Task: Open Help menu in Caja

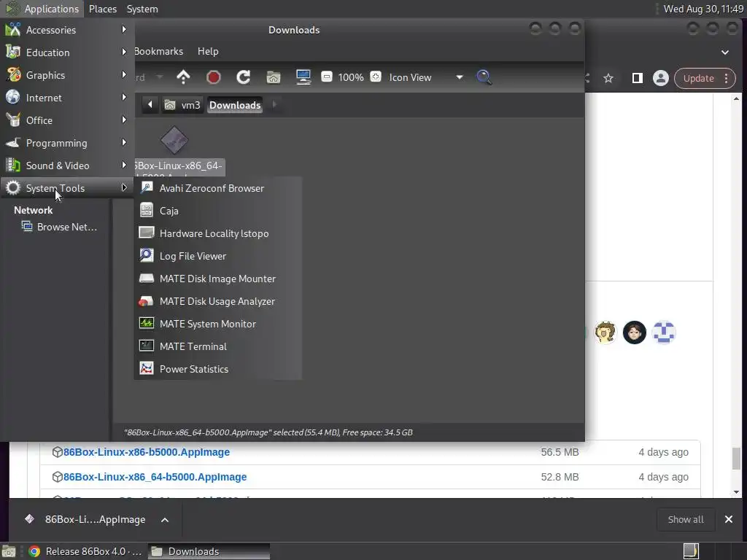Action: (208, 52)
